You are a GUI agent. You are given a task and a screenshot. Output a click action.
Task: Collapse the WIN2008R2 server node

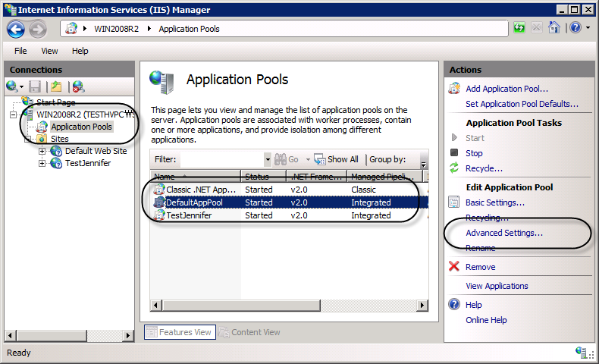tap(14, 115)
